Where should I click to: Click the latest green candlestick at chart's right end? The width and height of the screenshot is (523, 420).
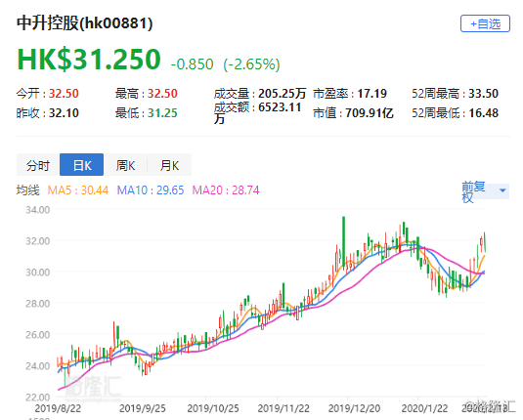click(x=484, y=242)
